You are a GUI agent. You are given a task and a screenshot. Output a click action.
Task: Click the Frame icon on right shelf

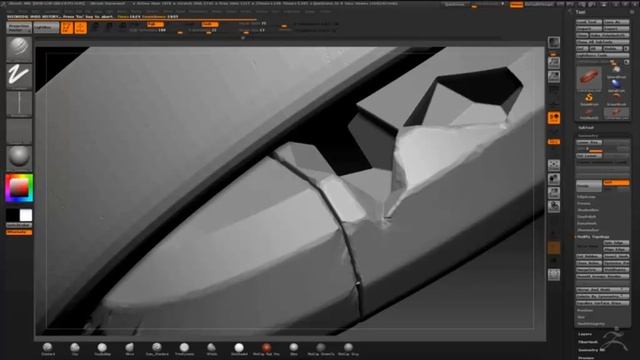[x=554, y=164]
